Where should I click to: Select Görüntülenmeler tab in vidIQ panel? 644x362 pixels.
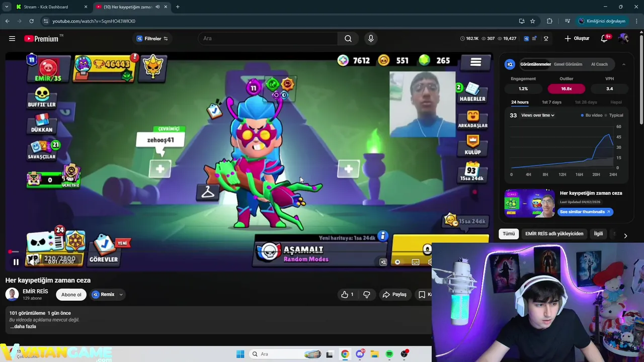(x=535, y=64)
